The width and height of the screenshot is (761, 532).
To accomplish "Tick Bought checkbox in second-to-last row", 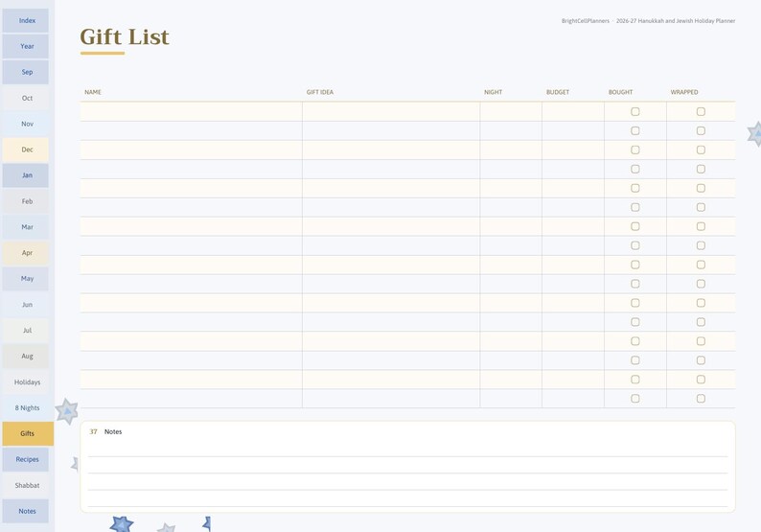I will click(x=634, y=380).
